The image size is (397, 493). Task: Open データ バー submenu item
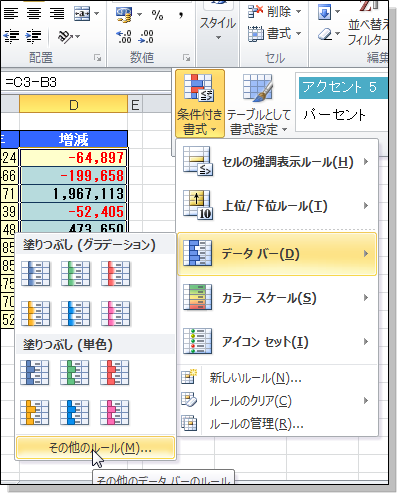[277, 254]
